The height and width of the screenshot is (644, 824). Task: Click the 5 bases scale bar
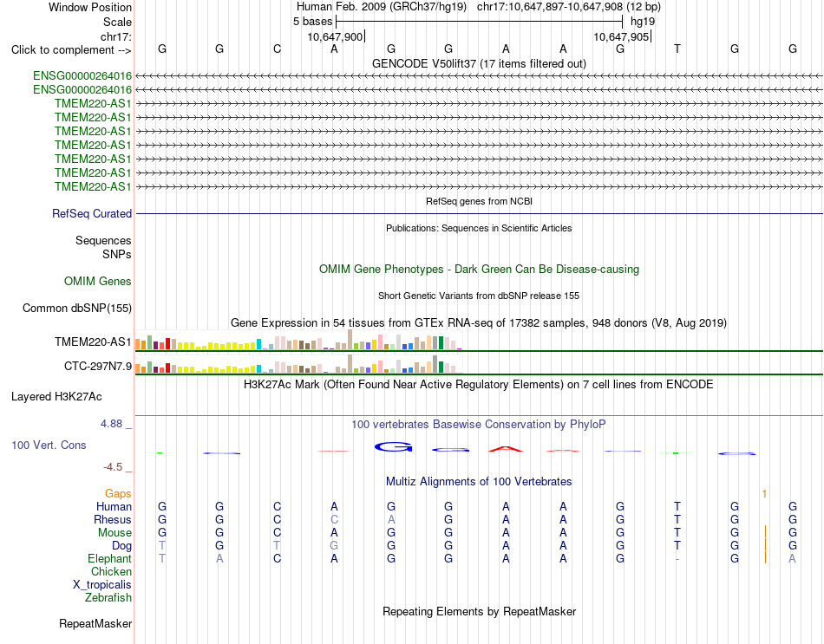pos(479,22)
